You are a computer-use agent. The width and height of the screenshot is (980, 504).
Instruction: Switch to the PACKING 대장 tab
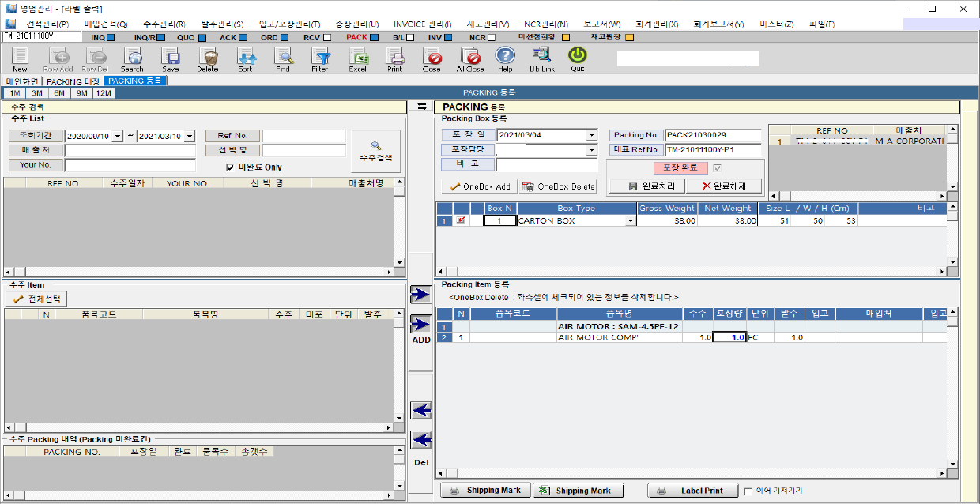(x=73, y=81)
